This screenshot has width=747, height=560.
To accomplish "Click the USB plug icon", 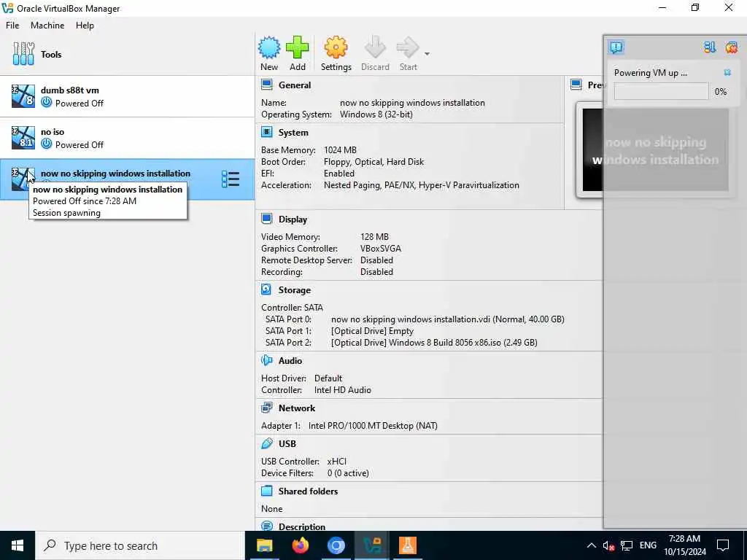I will (x=267, y=443).
